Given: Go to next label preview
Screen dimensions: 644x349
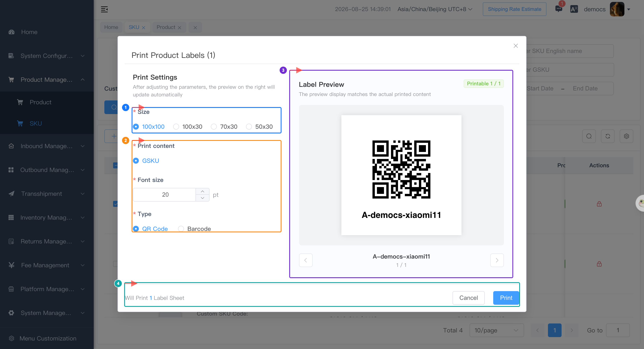Looking at the screenshot, I should pyautogui.click(x=497, y=260).
